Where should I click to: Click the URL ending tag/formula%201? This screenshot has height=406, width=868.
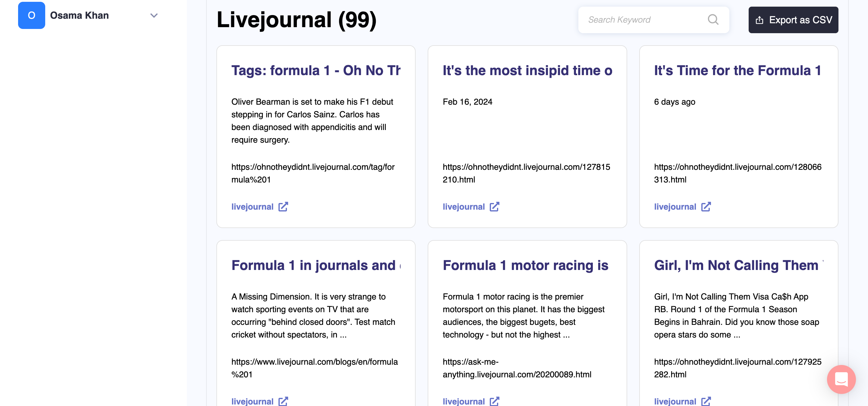(313, 173)
